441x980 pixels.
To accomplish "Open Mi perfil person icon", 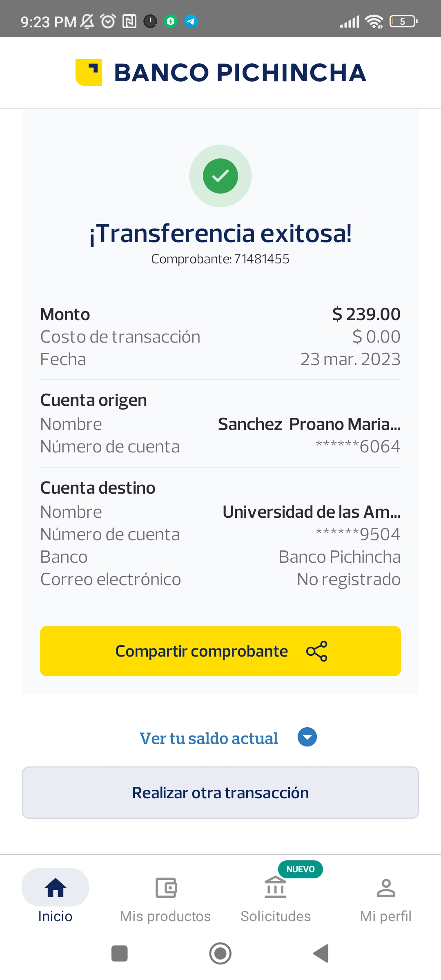I will click(x=386, y=888).
